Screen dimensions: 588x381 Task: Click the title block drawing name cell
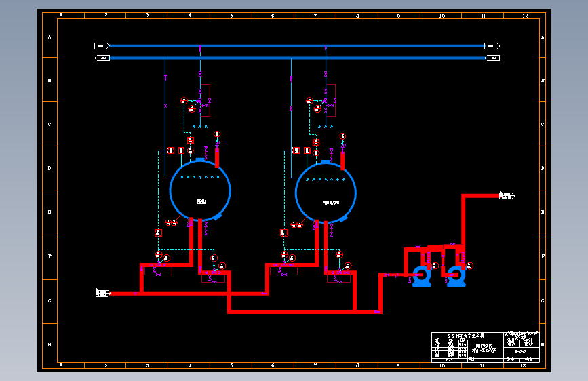coord(485,348)
